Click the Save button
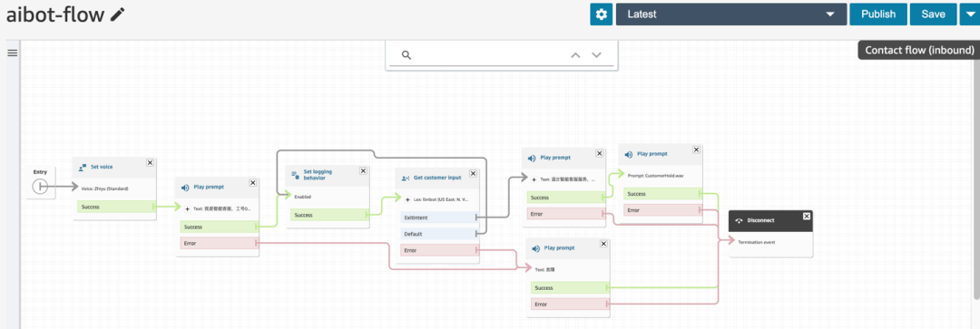The height and width of the screenshot is (329, 980). pyautogui.click(x=933, y=15)
